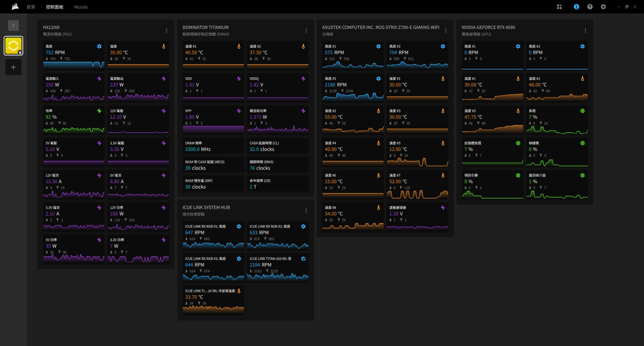Expand the left sidebar with chevron
This screenshot has width=644, height=346.
pyautogui.click(x=13, y=25)
